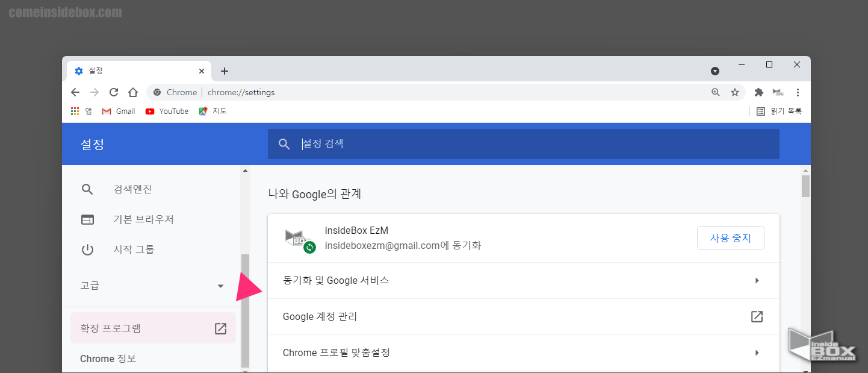Click the browser back arrow

(x=75, y=92)
